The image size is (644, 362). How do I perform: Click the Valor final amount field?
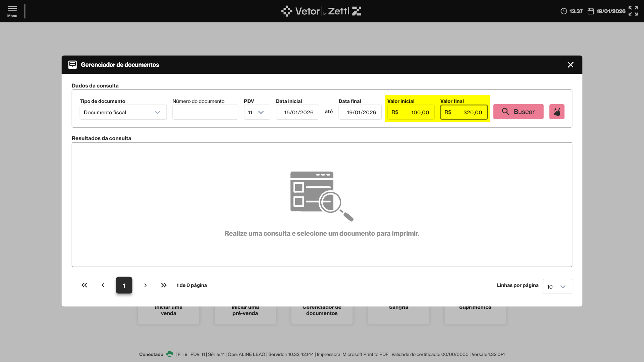pyautogui.click(x=464, y=112)
